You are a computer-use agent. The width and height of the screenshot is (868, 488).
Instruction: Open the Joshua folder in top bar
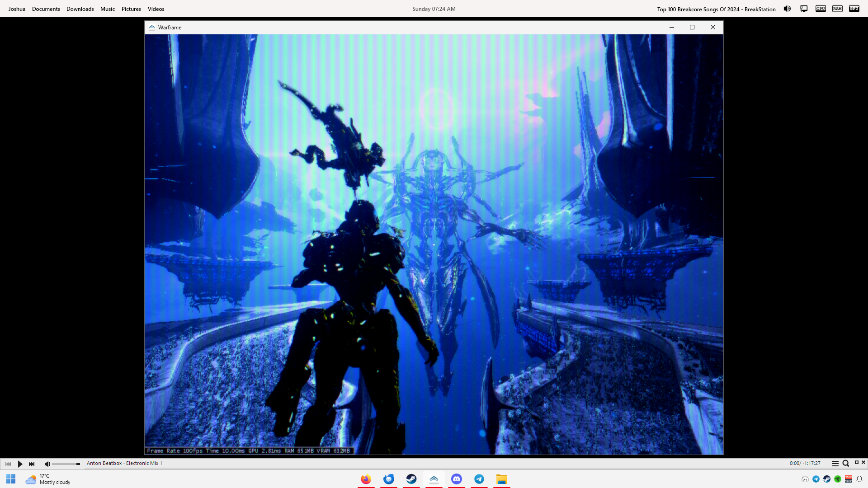[17, 9]
